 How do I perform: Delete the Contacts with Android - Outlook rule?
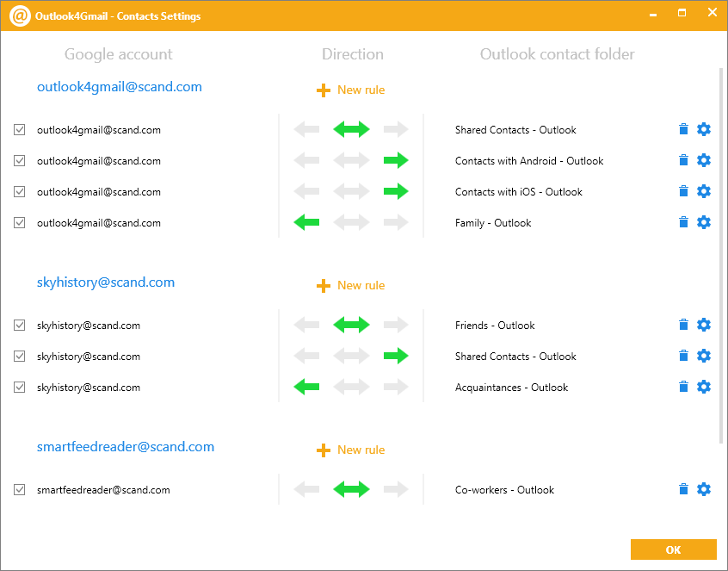click(x=683, y=160)
